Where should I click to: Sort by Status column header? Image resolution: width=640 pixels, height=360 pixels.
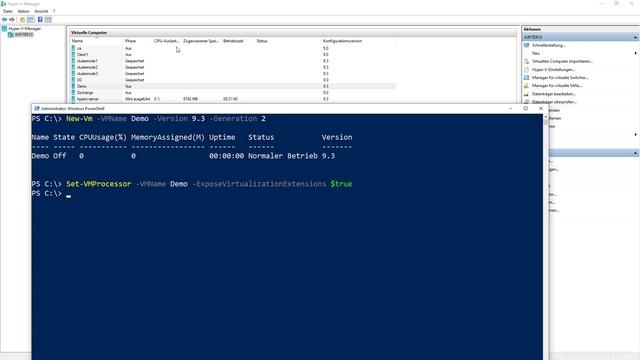coord(262,41)
